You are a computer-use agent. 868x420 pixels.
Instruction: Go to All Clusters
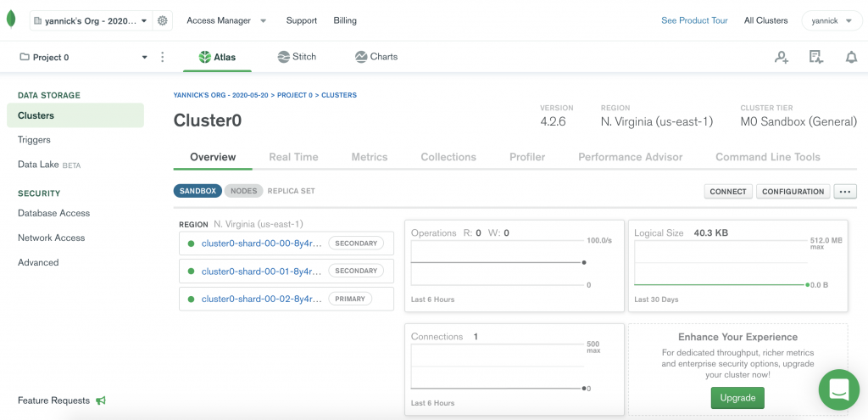pyautogui.click(x=765, y=20)
